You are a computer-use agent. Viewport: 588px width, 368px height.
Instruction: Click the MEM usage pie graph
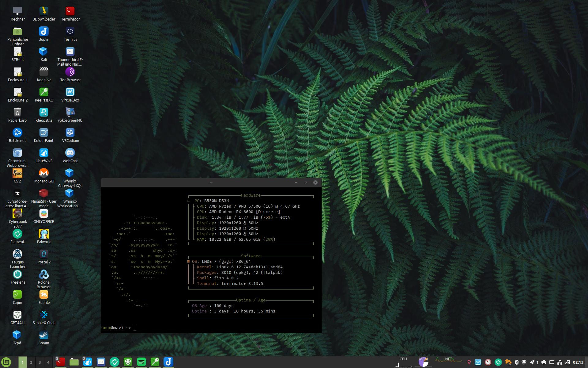click(x=424, y=362)
